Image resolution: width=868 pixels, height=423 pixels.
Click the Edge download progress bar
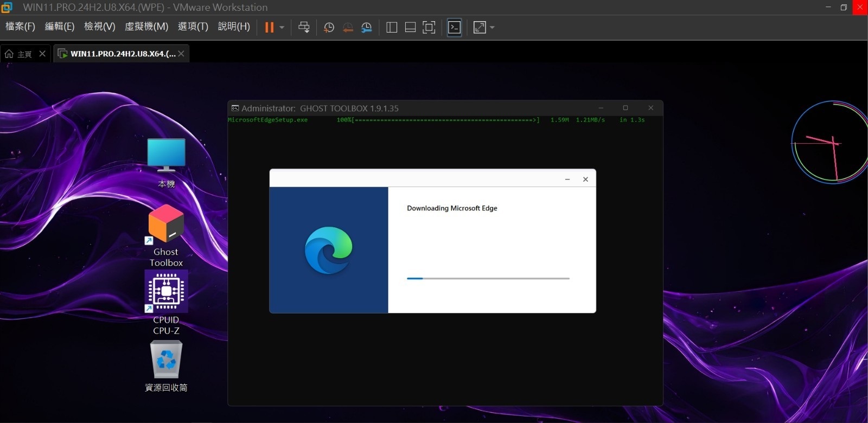pyautogui.click(x=488, y=278)
